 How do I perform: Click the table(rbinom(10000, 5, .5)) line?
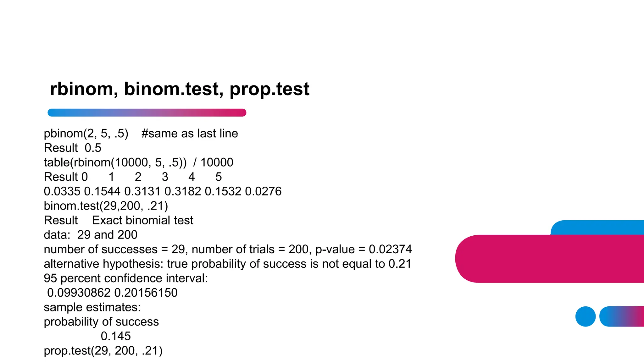point(138,162)
